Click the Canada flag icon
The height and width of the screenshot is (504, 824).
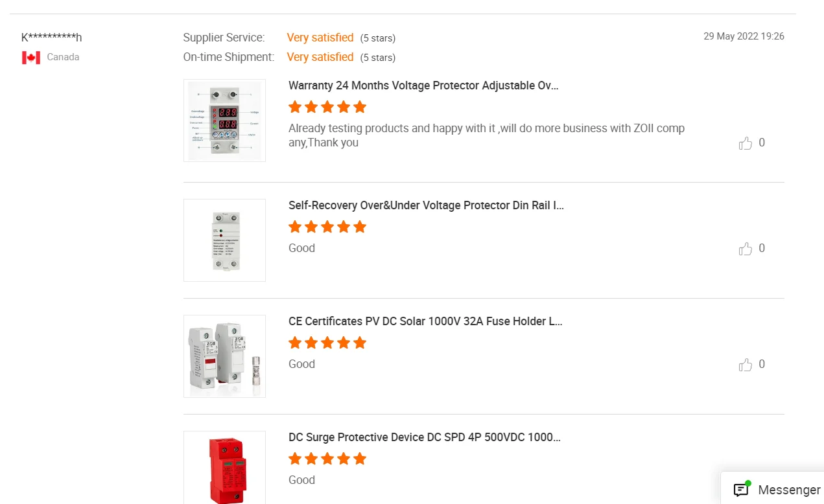(x=31, y=58)
